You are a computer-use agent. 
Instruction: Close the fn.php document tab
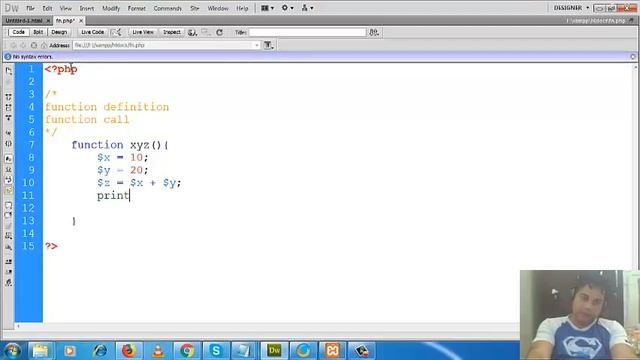[x=81, y=20]
